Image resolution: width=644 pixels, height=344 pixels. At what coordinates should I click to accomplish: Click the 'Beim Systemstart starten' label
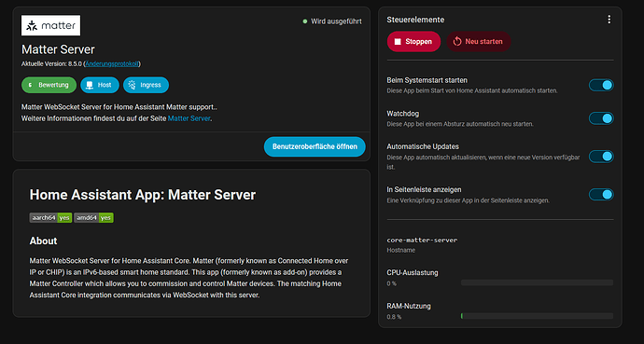coord(427,80)
